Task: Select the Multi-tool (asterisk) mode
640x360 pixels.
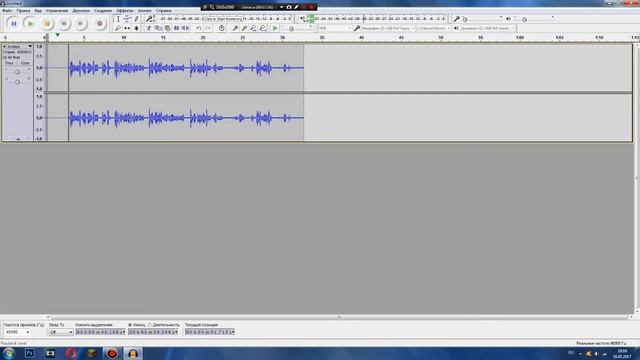Action: point(137,28)
